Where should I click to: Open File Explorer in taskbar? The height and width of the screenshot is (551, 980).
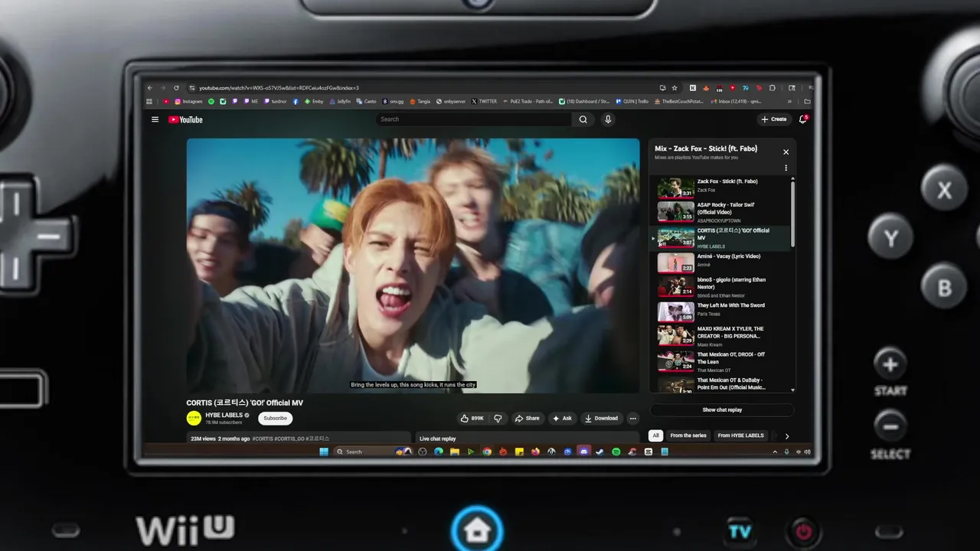click(455, 452)
